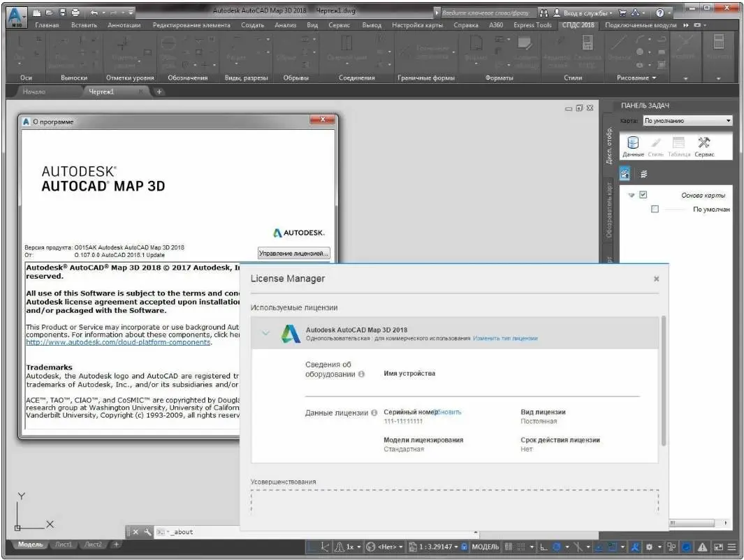Add a new layout with the plus tab

(x=116, y=545)
